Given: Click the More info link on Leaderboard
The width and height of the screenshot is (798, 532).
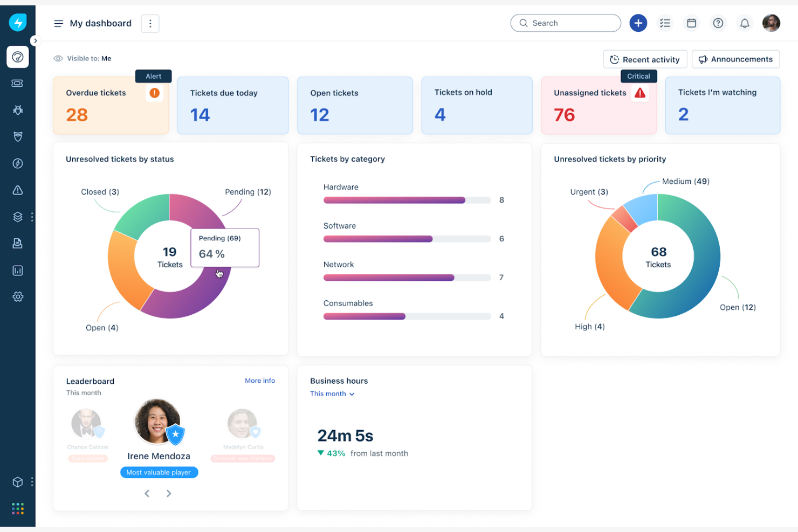Looking at the screenshot, I should (260, 381).
